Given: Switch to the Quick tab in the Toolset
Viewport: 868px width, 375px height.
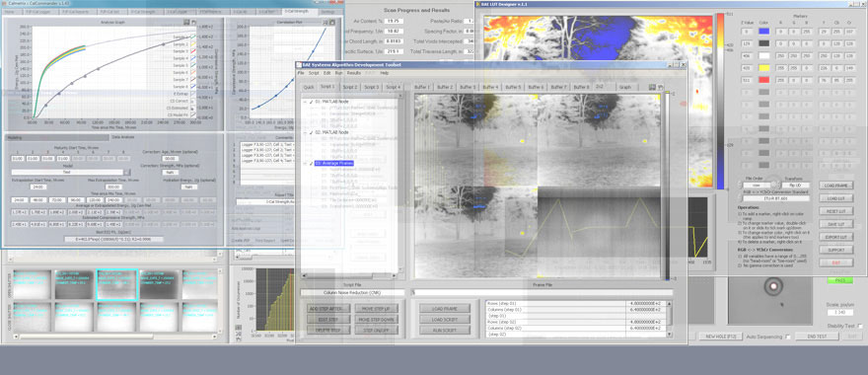Looking at the screenshot, I should pyautogui.click(x=309, y=87).
